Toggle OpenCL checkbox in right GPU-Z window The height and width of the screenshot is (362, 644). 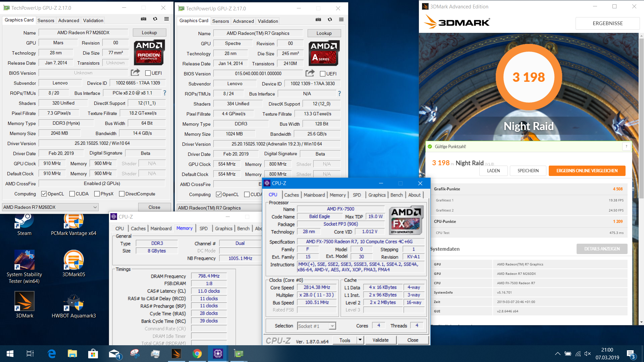point(218,194)
